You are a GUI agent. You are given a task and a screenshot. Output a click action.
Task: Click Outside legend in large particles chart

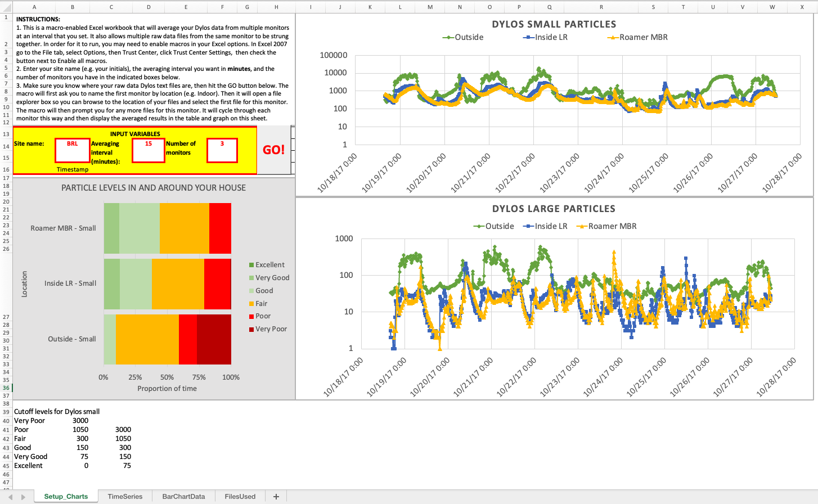pos(494,226)
